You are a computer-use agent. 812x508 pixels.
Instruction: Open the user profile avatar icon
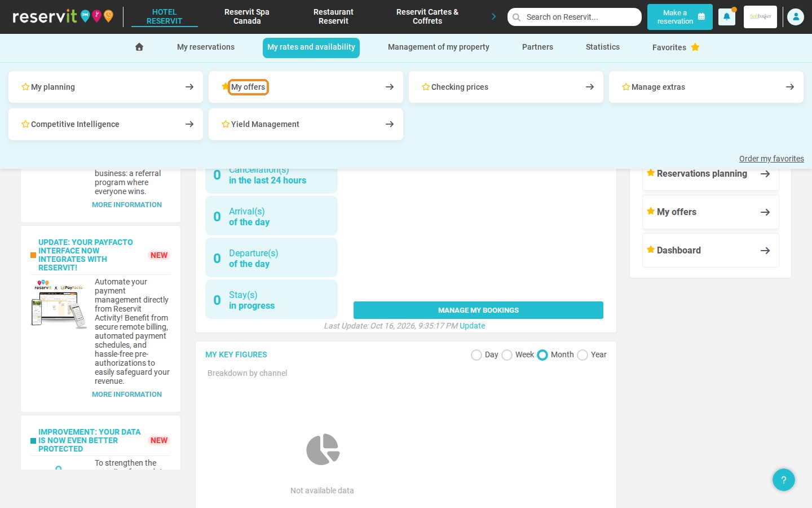[795, 17]
